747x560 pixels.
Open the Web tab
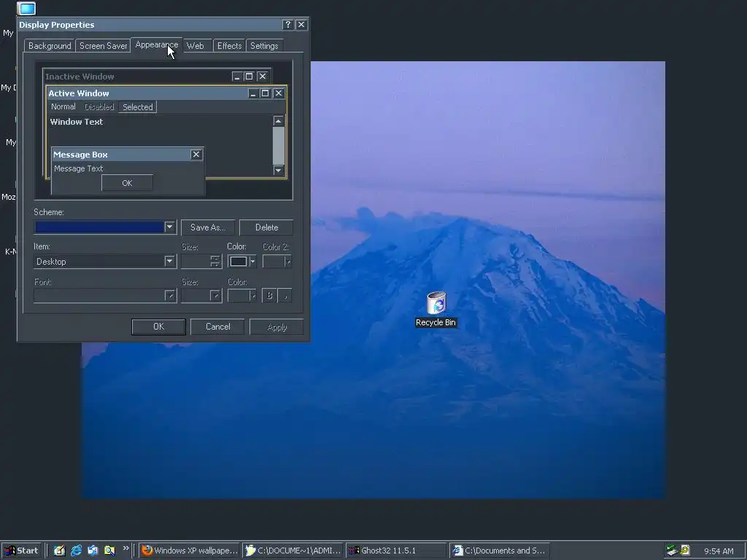[x=197, y=46]
